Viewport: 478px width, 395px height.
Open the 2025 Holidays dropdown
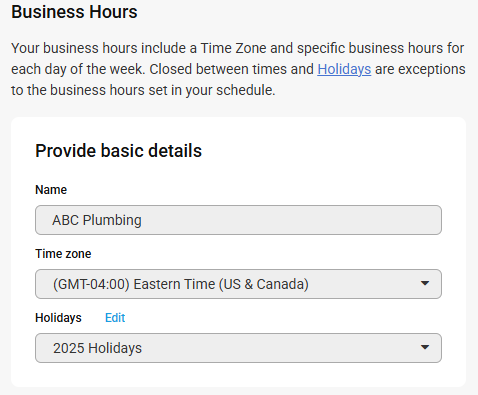coord(238,348)
